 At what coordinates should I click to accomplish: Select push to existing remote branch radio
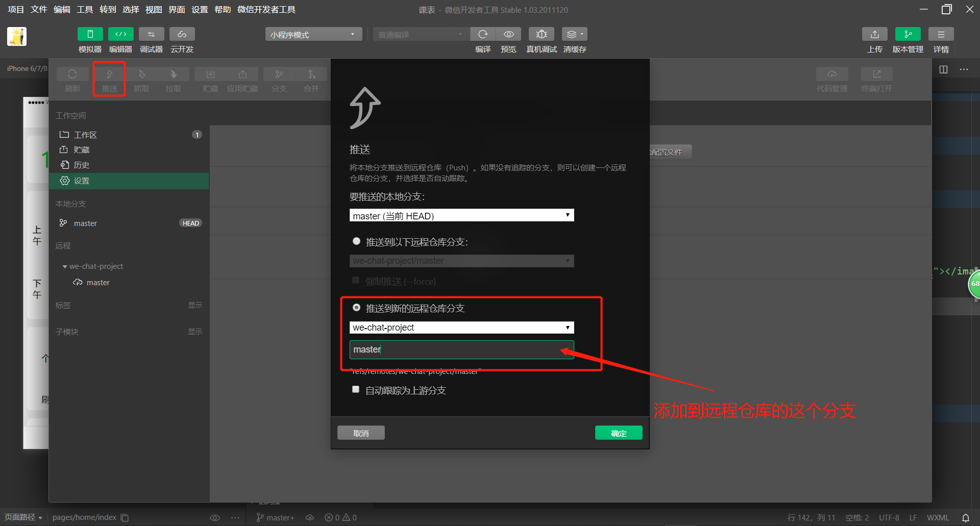coord(356,241)
